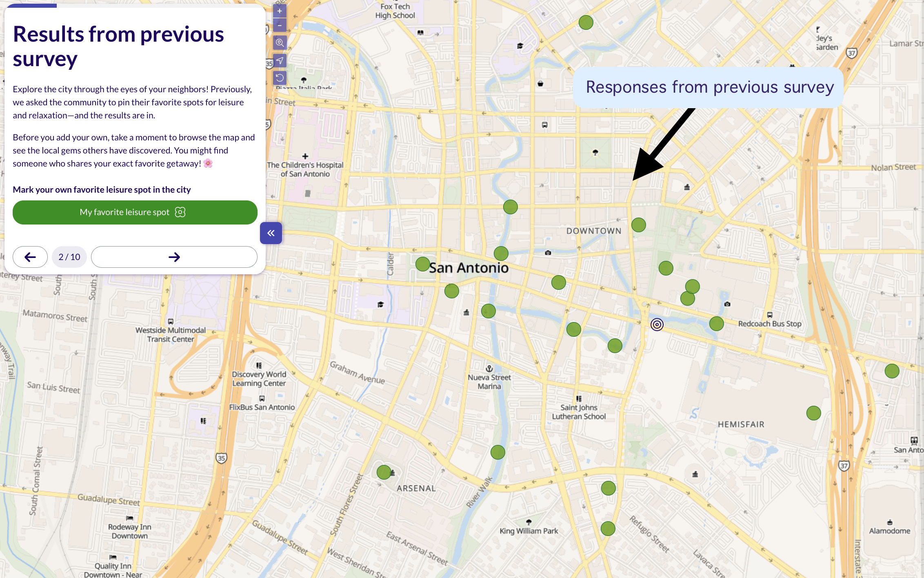Select green marker closest to King William Park
This screenshot has width=924, height=578.
(608, 529)
